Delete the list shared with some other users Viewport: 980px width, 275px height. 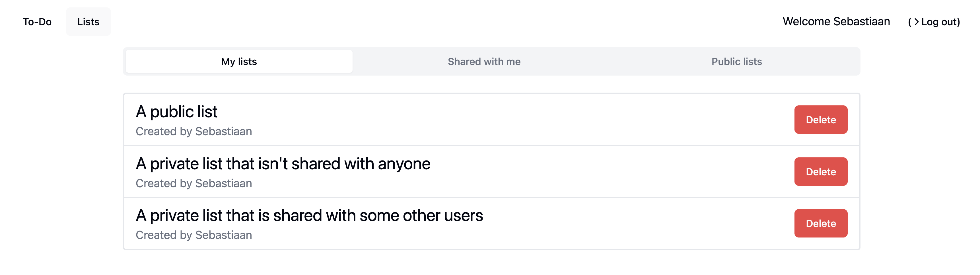tap(821, 223)
